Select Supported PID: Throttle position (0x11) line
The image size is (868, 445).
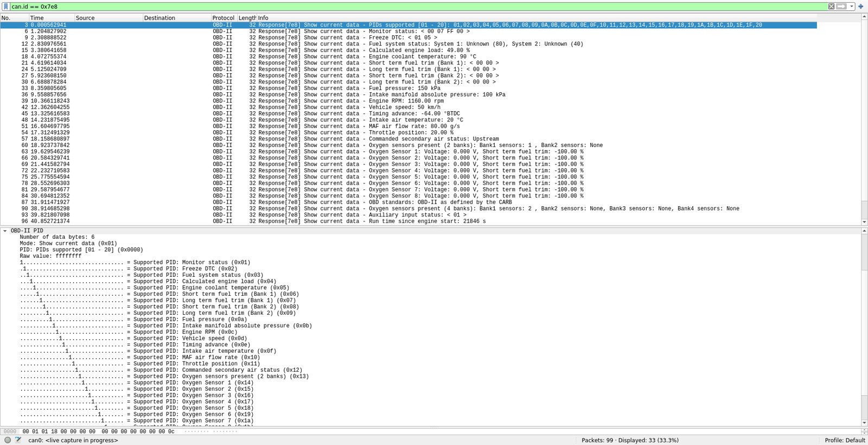pyautogui.click(x=140, y=364)
